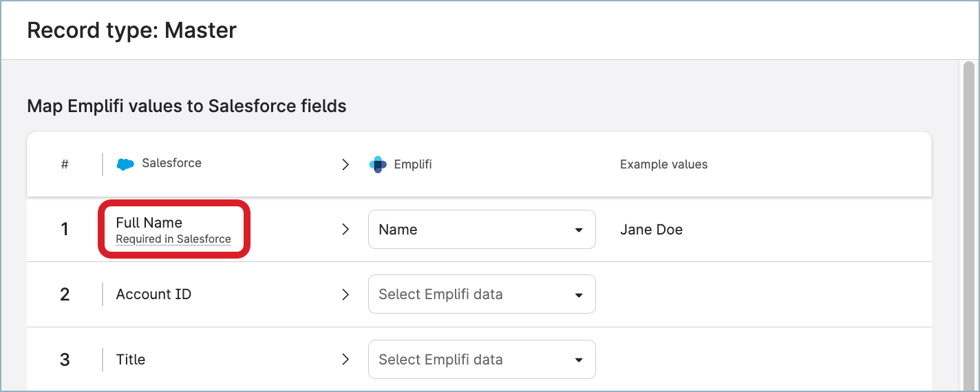
Task: Click the Title field label
Action: click(131, 359)
